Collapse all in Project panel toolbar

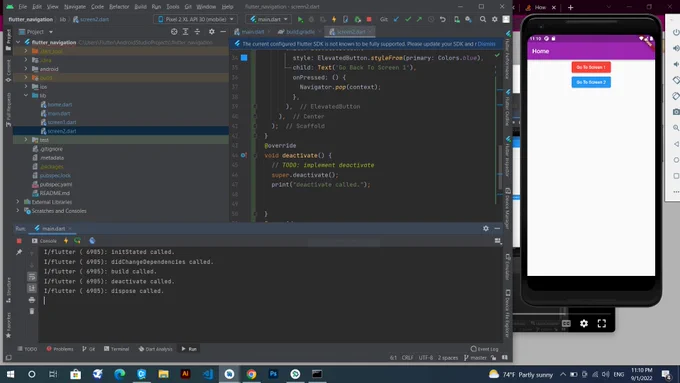197,32
